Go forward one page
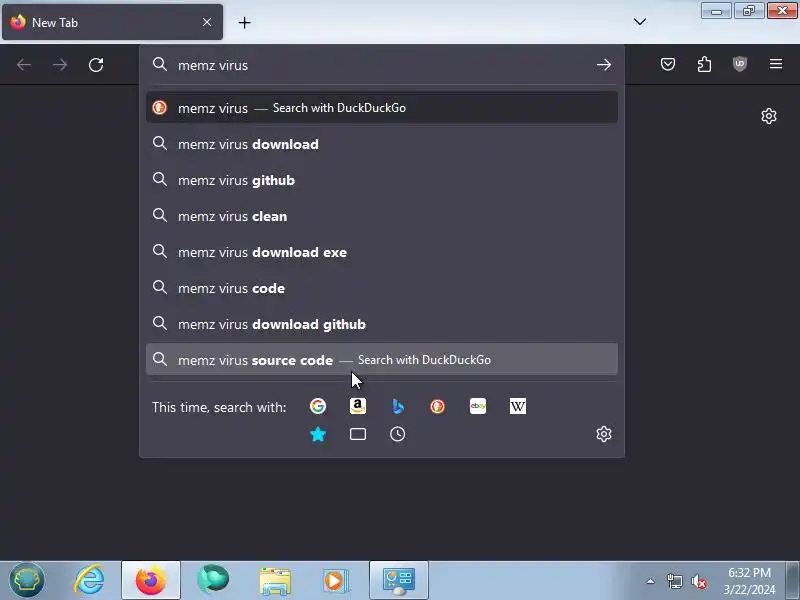The image size is (800, 600). [60, 65]
